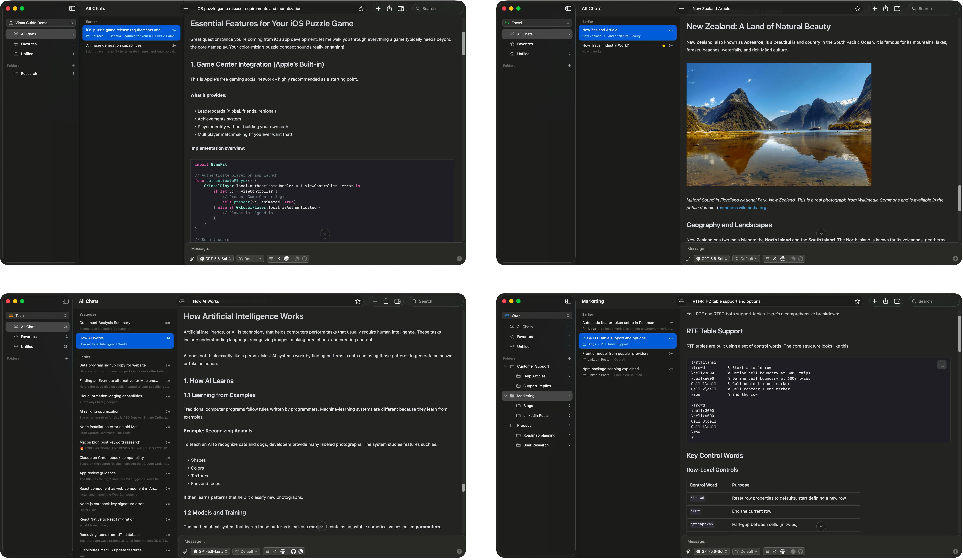Select Favorites in Vinaa Guide Demo sidebar
The image size is (963, 560).
click(x=41, y=44)
